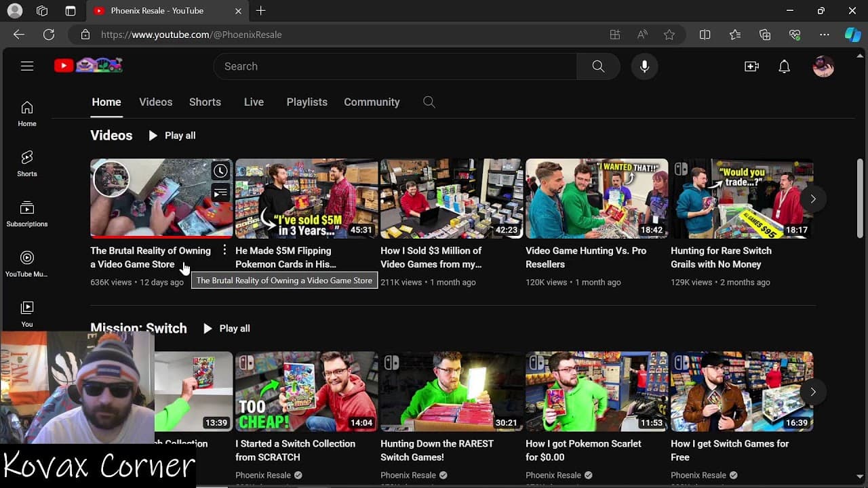Screen dimensions: 868x488
Task: Open Copilot in the Edge toolbar
Action: [x=852, y=35]
